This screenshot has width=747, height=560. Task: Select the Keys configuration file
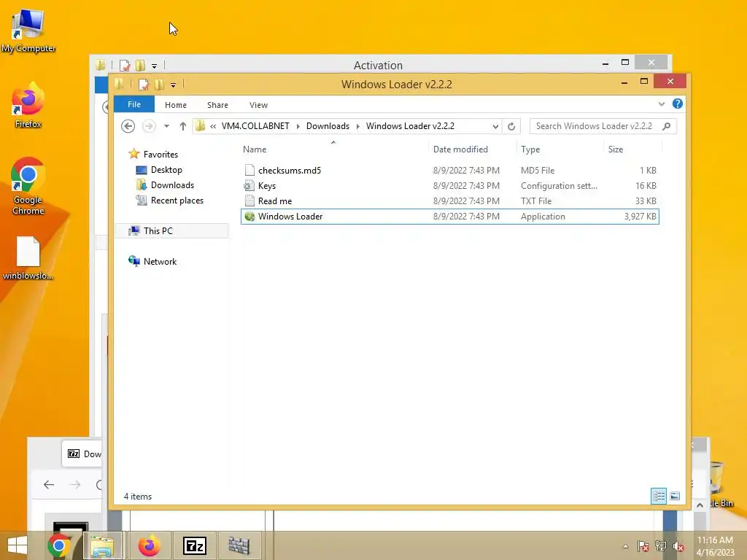pos(449,186)
